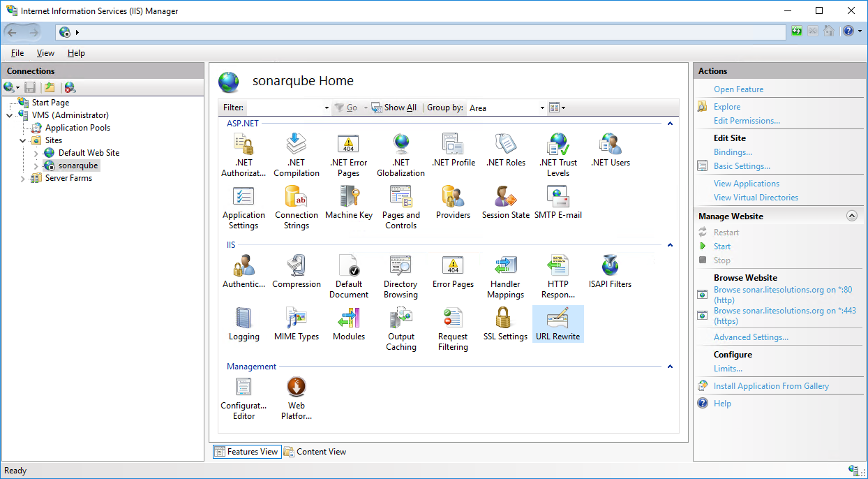Click Edit Permissions... link
This screenshot has width=868, height=479.
(747, 121)
